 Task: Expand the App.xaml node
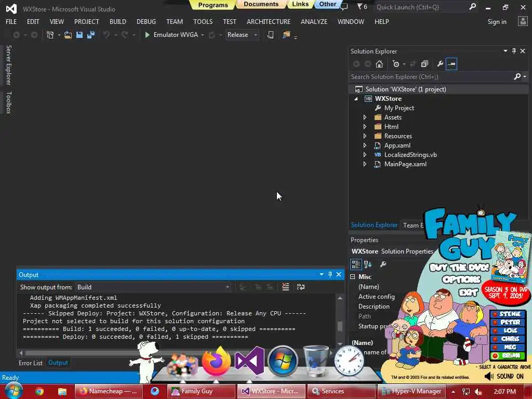click(365, 145)
